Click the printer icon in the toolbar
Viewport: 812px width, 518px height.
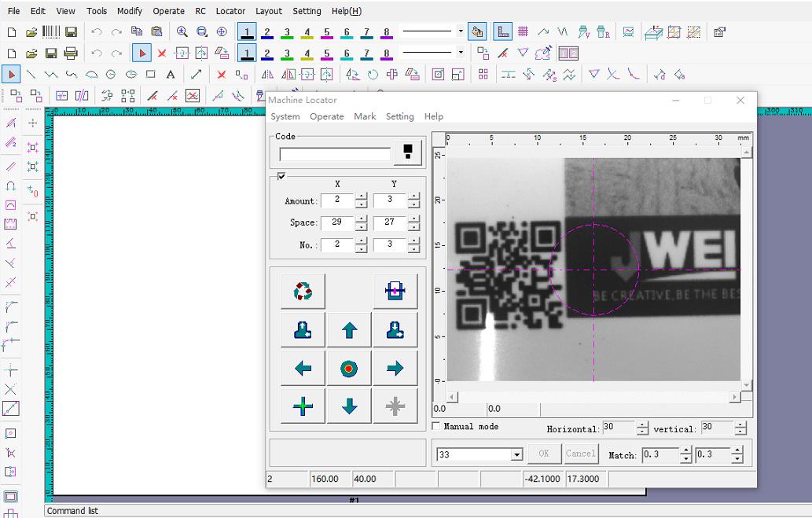(x=71, y=53)
